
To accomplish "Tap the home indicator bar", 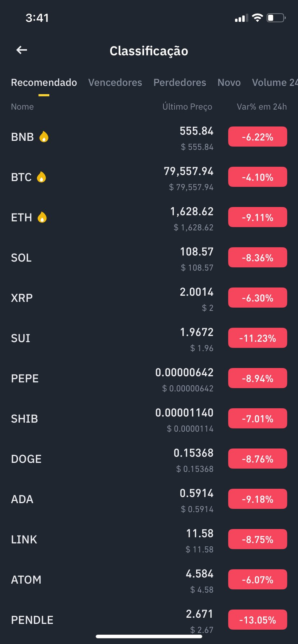I will click(149, 636).
